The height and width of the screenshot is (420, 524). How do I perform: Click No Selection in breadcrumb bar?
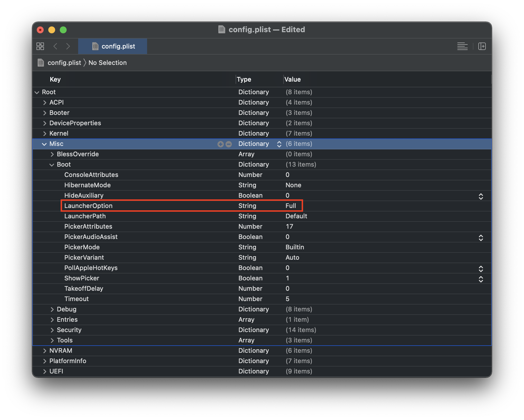coord(107,63)
